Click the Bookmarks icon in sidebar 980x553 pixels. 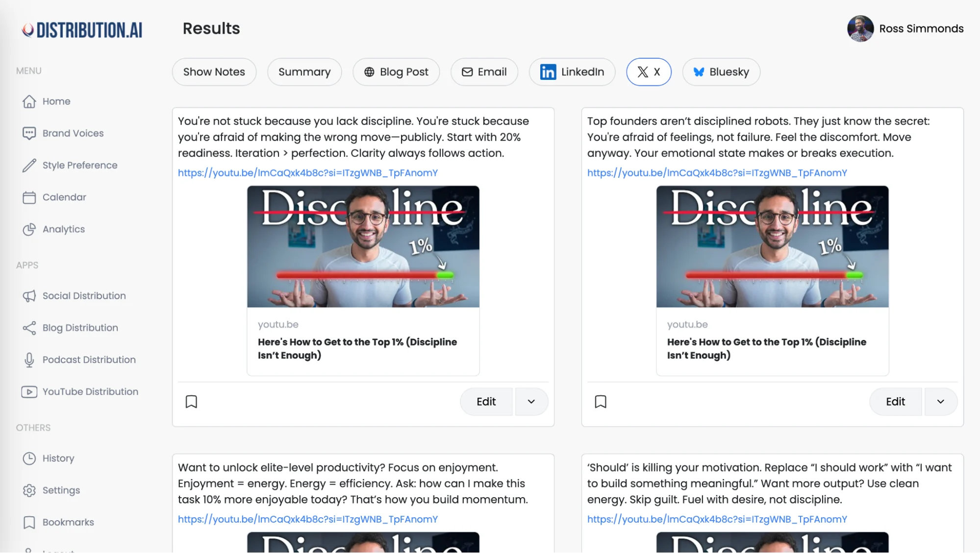click(x=29, y=523)
